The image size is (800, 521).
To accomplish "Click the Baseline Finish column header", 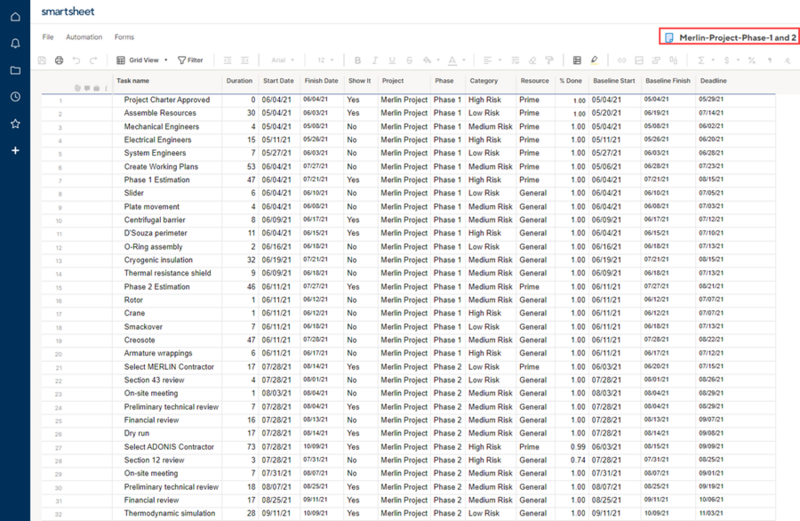I will click(x=668, y=81).
